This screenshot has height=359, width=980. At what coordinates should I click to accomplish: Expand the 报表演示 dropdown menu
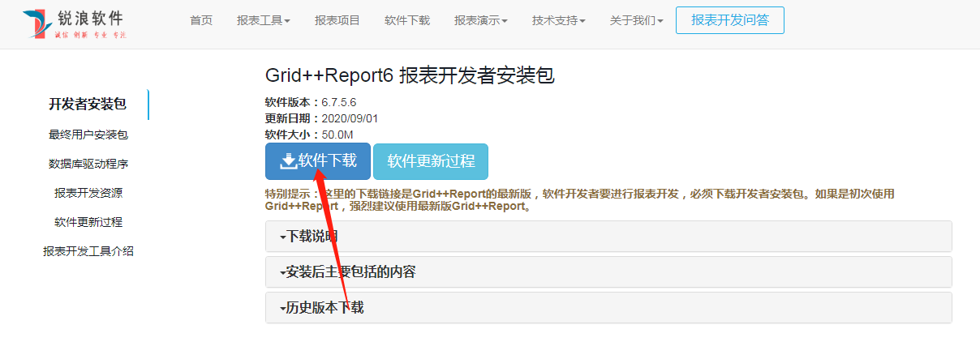click(x=481, y=20)
